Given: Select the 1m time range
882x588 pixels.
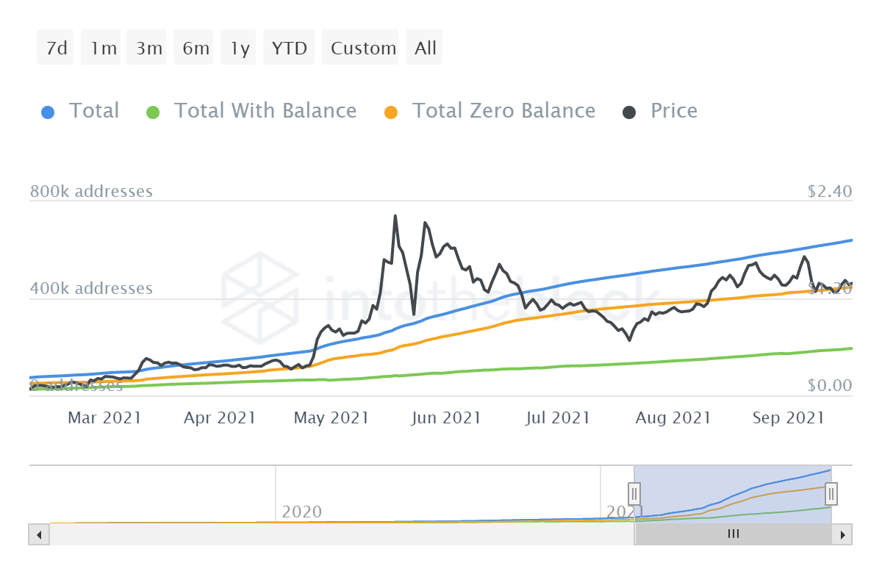Looking at the screenshot, I should point(103,49).
